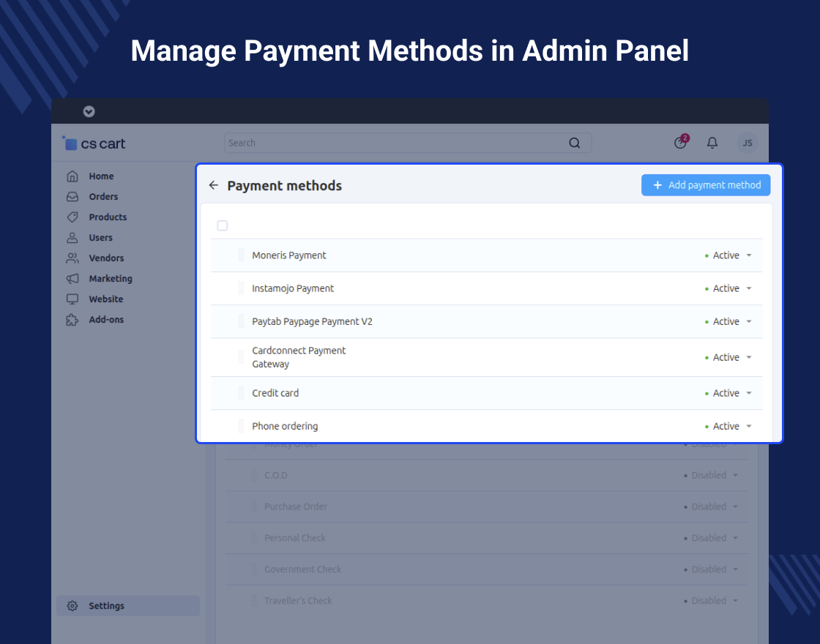Open the icon with the red 2 badge
Image resolution: width=820 pixels, height=644 pixels.
point(681,142)
